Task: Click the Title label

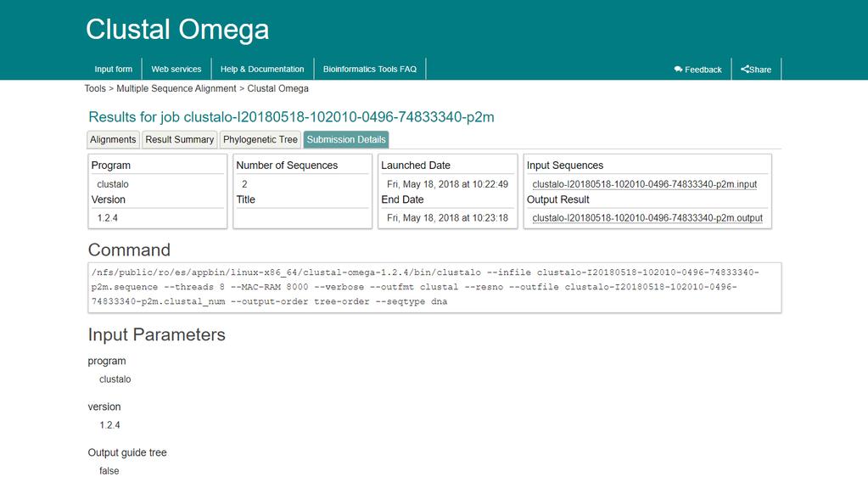Action: click(x=246, y=199)
